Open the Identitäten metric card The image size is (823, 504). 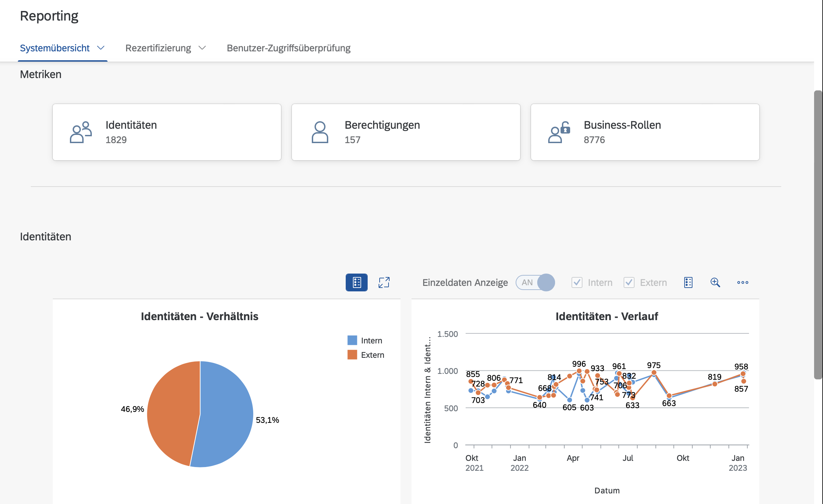167,132
